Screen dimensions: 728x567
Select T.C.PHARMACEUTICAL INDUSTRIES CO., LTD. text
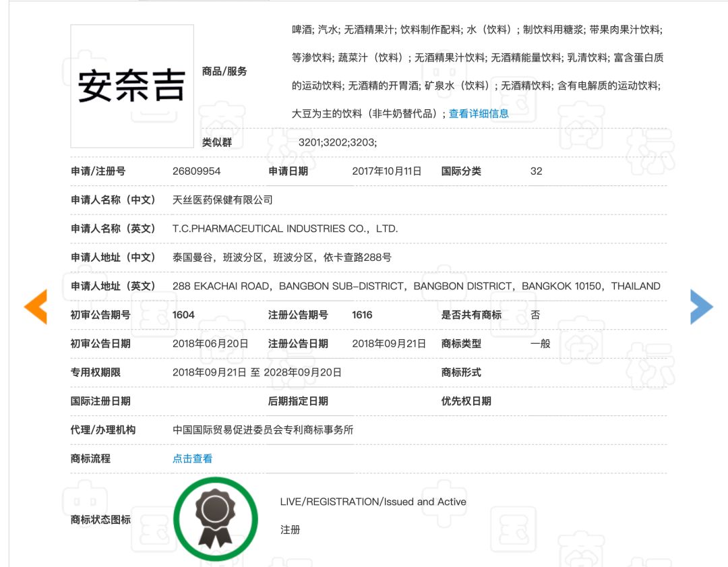click(285, 229)
